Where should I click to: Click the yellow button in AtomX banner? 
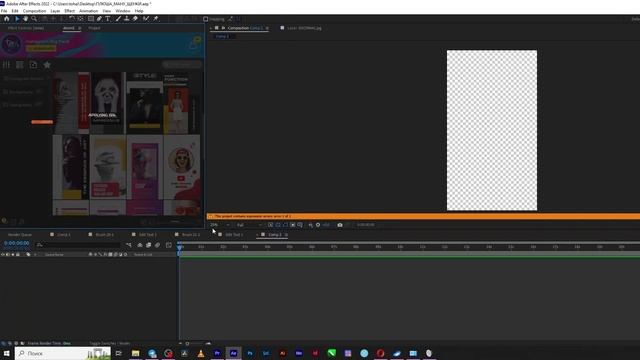tap(41, 48)
